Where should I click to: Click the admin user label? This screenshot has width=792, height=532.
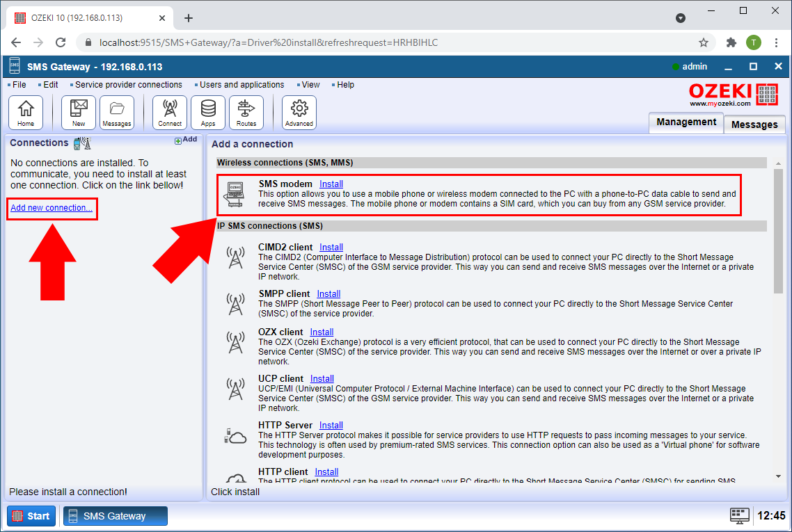[x=695, y=67]
